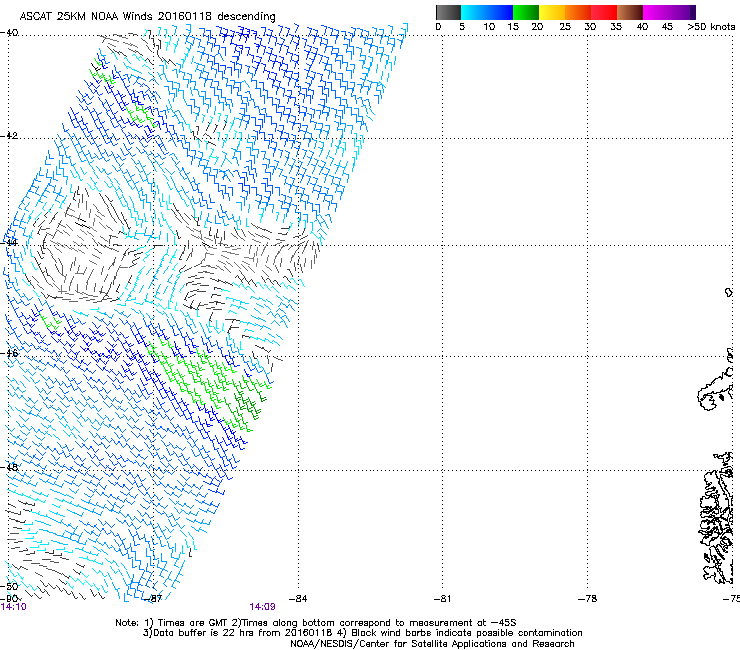This screenshot has width=740, height=650.
Task: Click the yellow 20-25 knots color segment
Action: [552, 12]
